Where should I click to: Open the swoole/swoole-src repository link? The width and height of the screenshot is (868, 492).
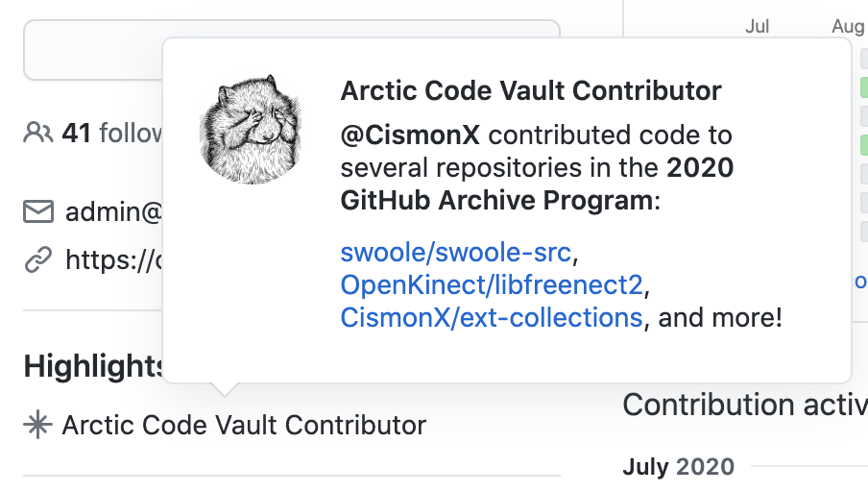pyautogui.click(x=456, y=254)
